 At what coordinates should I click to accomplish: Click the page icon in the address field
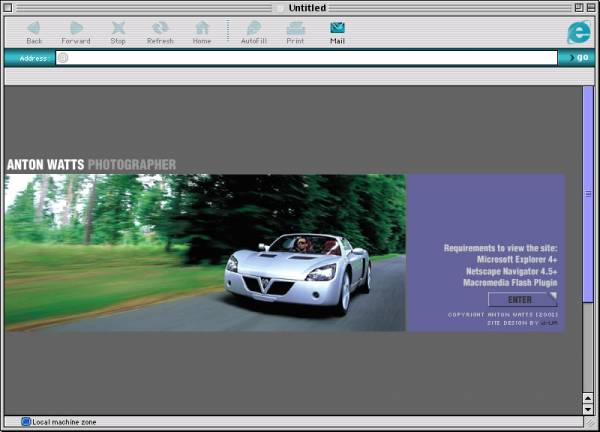pos(63,58)
